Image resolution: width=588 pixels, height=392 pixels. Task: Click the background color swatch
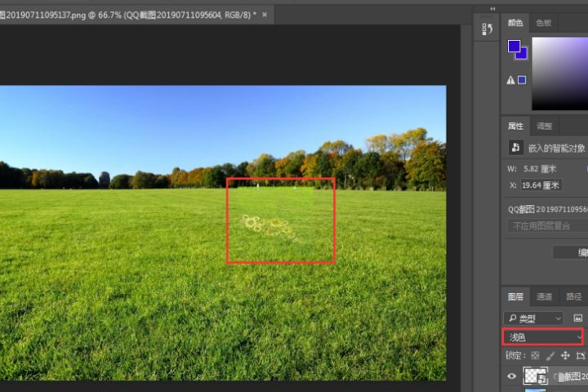tap(523, 55)
